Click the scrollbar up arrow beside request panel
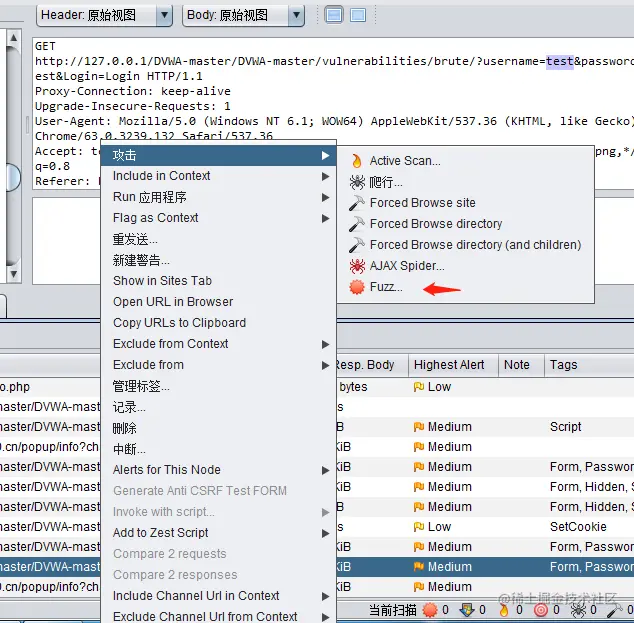Image resolution: width=634 pixels, height=623 pixels. 13,38
